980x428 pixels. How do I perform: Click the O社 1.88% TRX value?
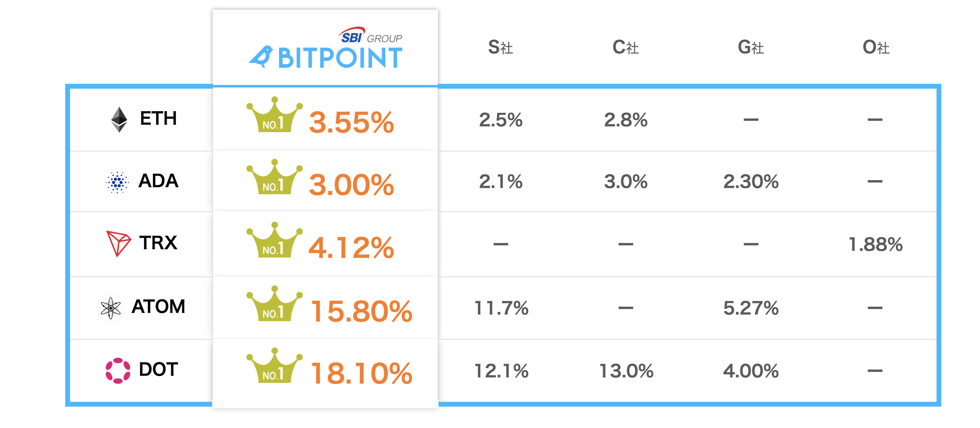tap(875, 244)
